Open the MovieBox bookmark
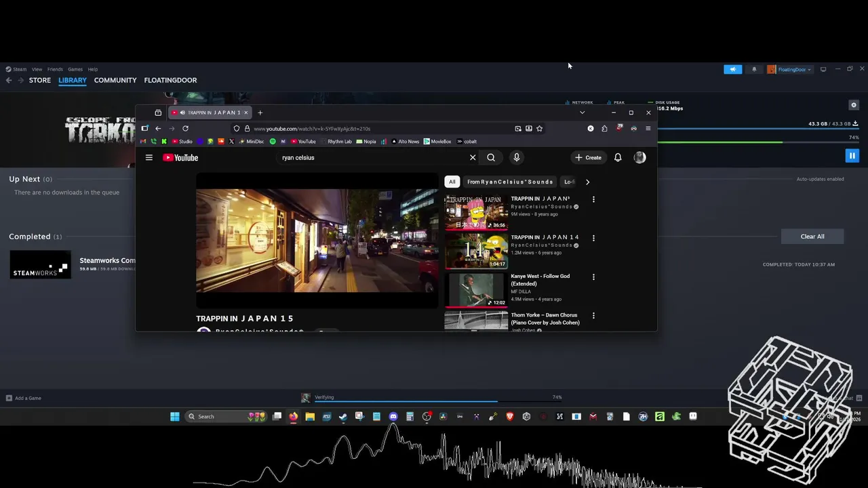The image size is (868, 488). pyautogui.click(x=437, y=142)
